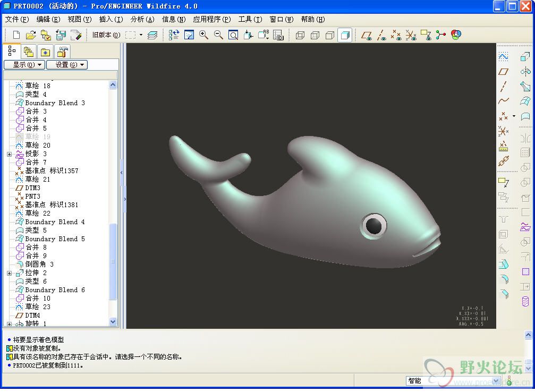535x392 pixels.
Task: Click the boundary blend tool icon
Action: (x=525, y=101)
